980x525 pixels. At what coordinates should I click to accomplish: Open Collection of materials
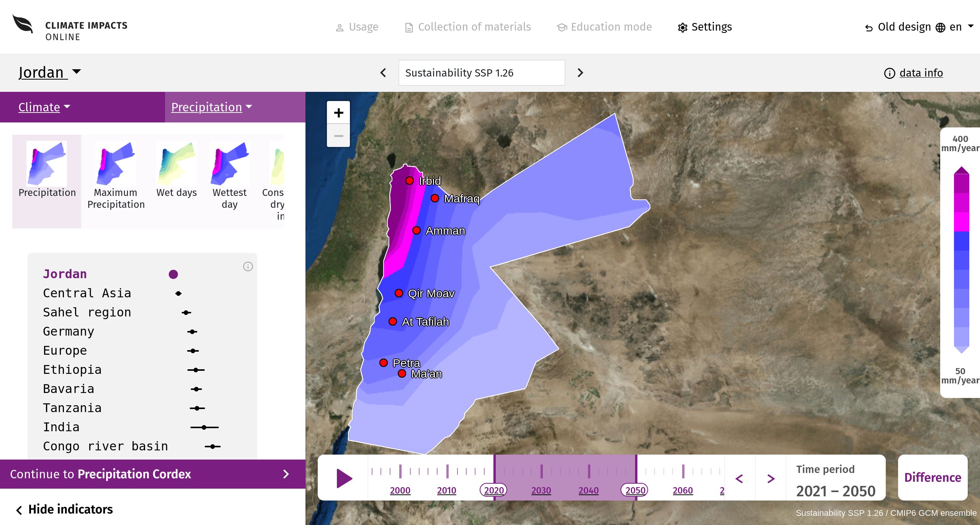click(468, 27)
